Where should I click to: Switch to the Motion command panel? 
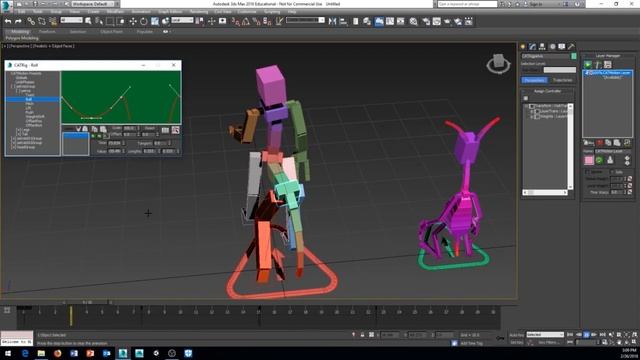click(552, 47)
